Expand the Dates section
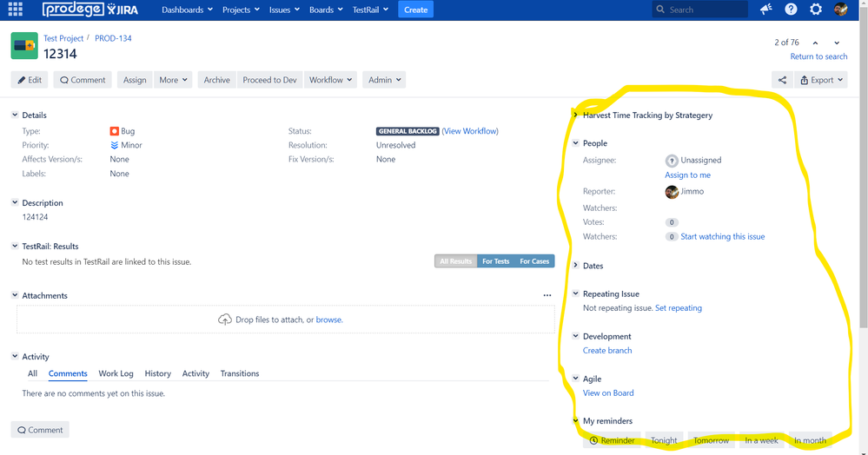 576,265
